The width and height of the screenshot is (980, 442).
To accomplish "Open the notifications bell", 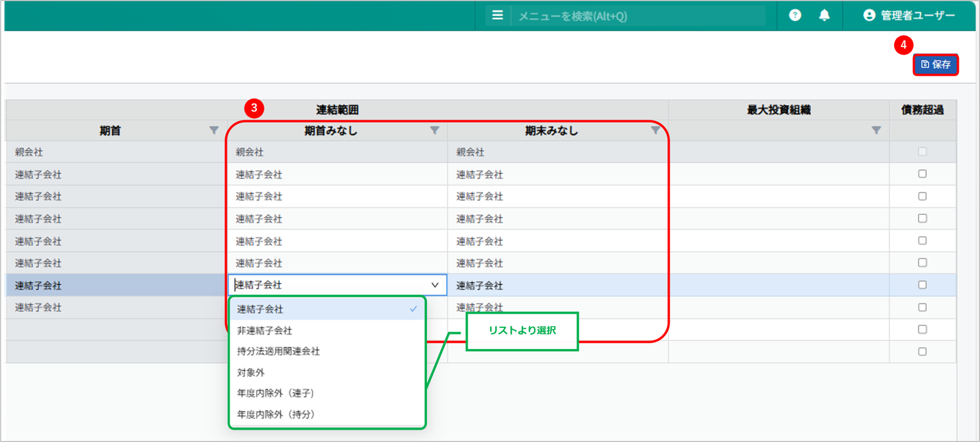I will click(x=824, y=16).
